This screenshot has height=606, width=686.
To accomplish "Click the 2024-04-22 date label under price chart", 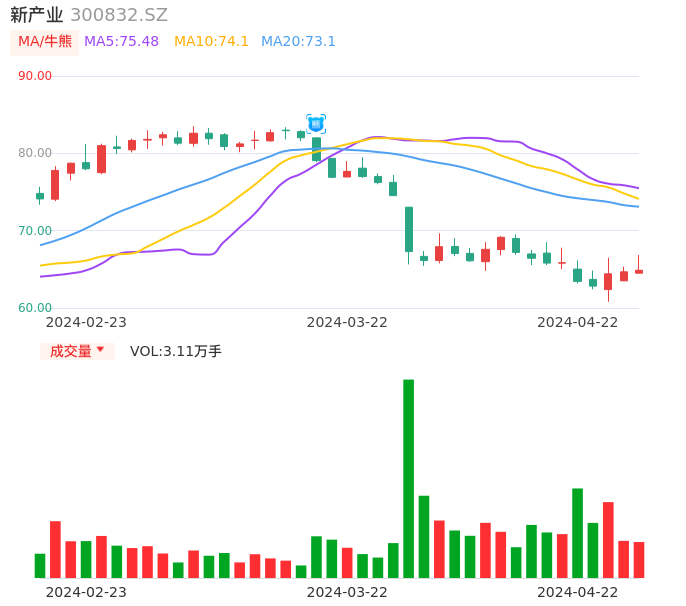I will coord(577,322).
